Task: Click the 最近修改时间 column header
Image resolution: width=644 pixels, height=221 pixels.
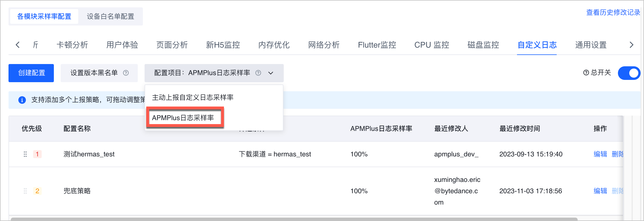Action: coord(520,129)
